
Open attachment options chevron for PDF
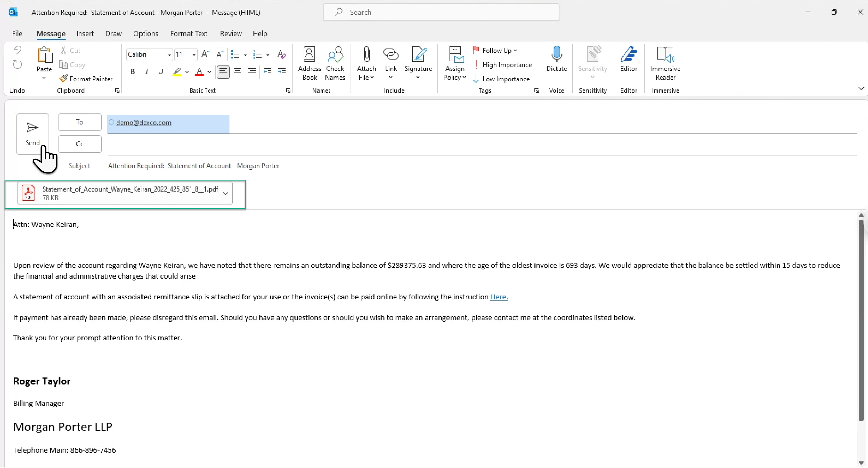pyautogui.click(x=225, y=194)
